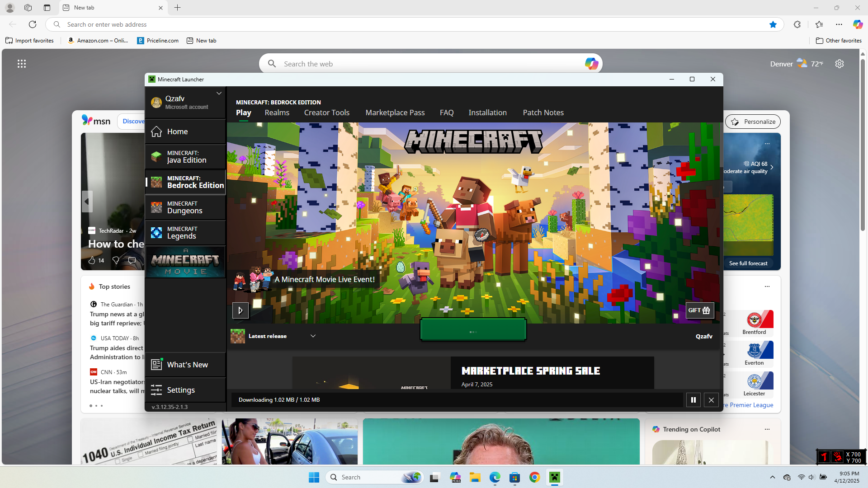Open Priceline.com bookmark
Screen dimensions: 868x488
[158, 41]
